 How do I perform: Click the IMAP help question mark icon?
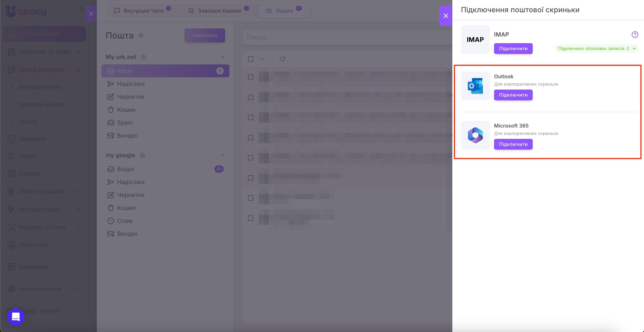click(634, 35)
